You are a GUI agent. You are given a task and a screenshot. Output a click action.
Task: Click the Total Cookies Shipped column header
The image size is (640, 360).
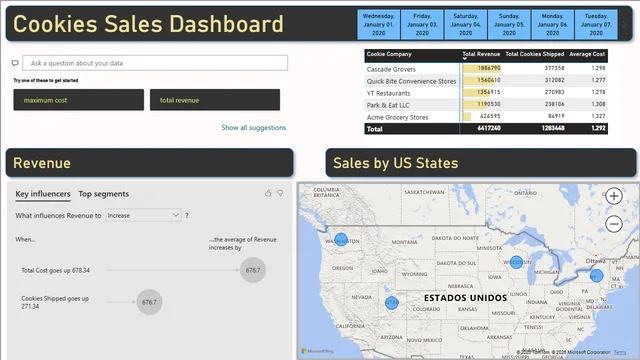click(535, 54)
